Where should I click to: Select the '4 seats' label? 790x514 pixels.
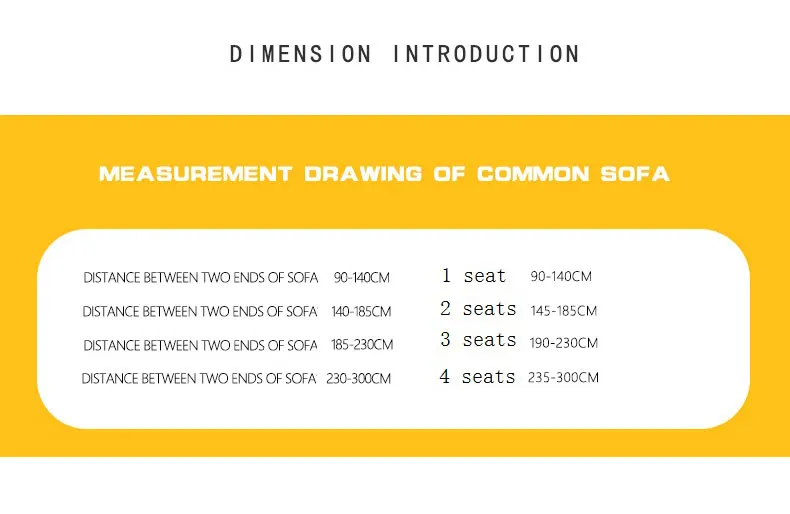[x=477, y=377]
